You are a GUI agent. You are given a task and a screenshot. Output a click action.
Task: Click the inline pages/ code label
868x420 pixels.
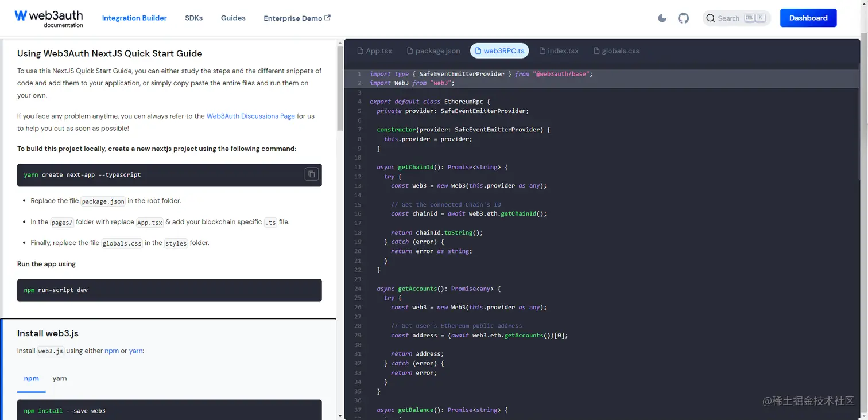[61, 222]
